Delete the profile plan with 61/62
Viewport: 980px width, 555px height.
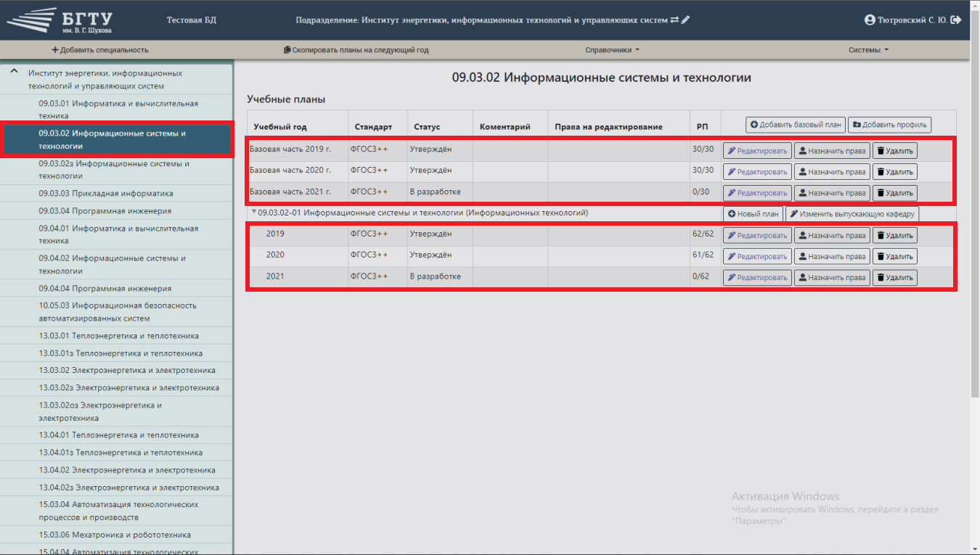click(894, 256)
